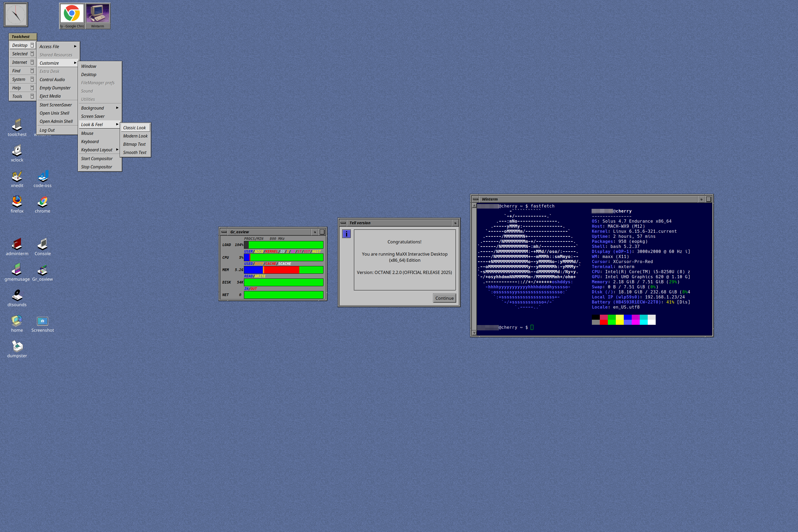Screen dimensions: 798x532
Task: Choose Control Audio menu entry
Action: pyautogui.click(x=58, y=79)
